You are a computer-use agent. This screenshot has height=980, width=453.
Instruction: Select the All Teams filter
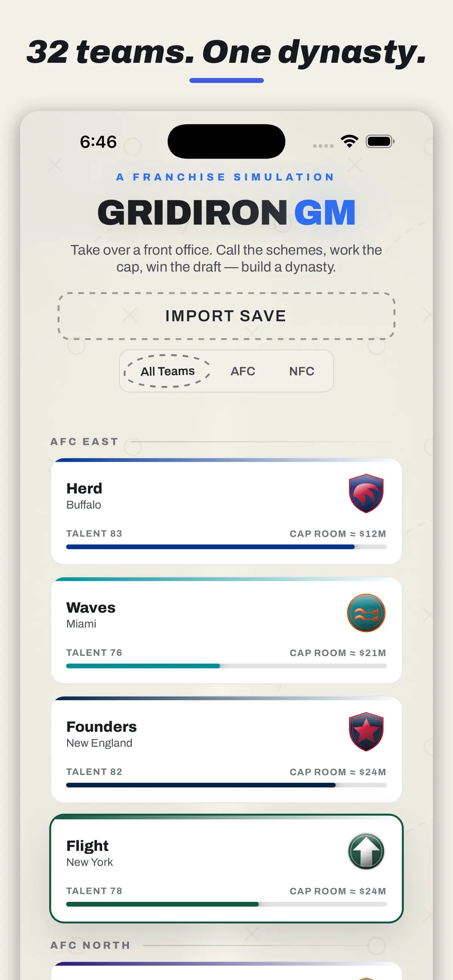point(167,371)
